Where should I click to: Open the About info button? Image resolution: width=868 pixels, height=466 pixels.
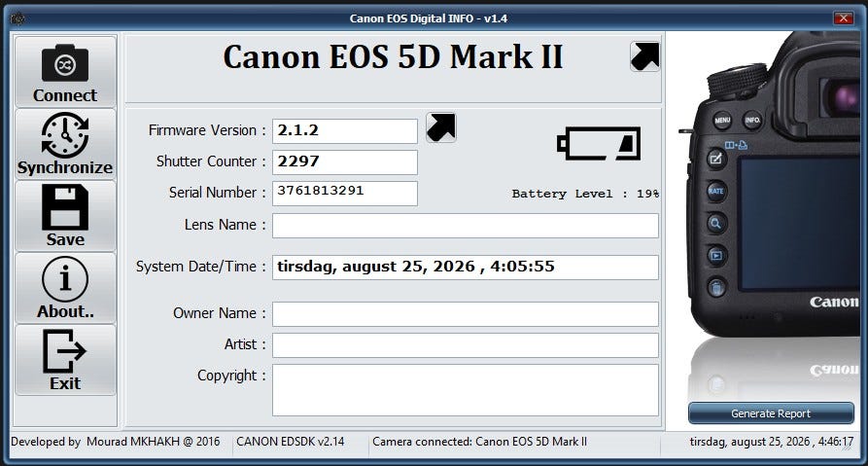point(65,288)
